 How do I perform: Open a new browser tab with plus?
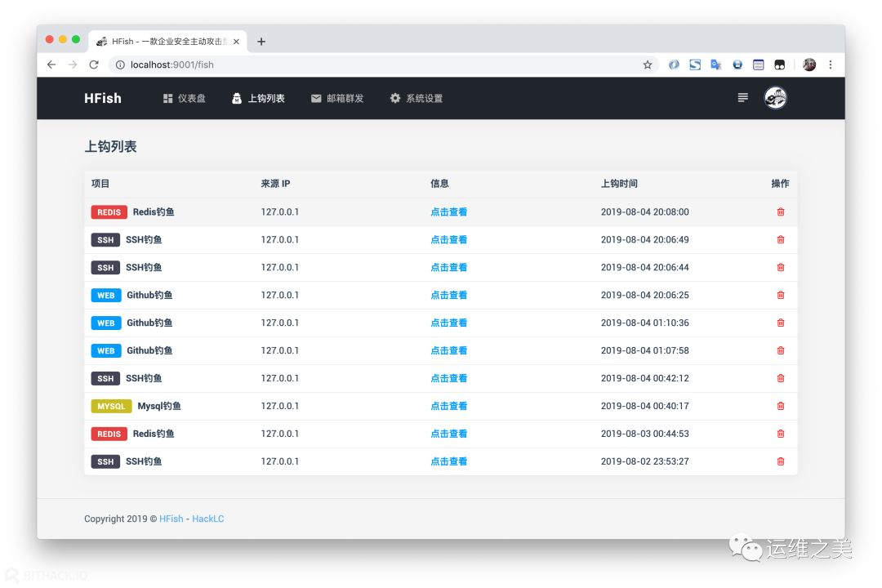coord(261,42)
